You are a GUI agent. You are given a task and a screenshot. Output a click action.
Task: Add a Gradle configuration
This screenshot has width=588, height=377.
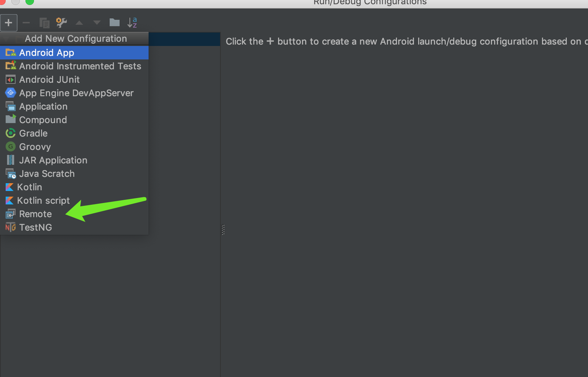click(74, 133)
